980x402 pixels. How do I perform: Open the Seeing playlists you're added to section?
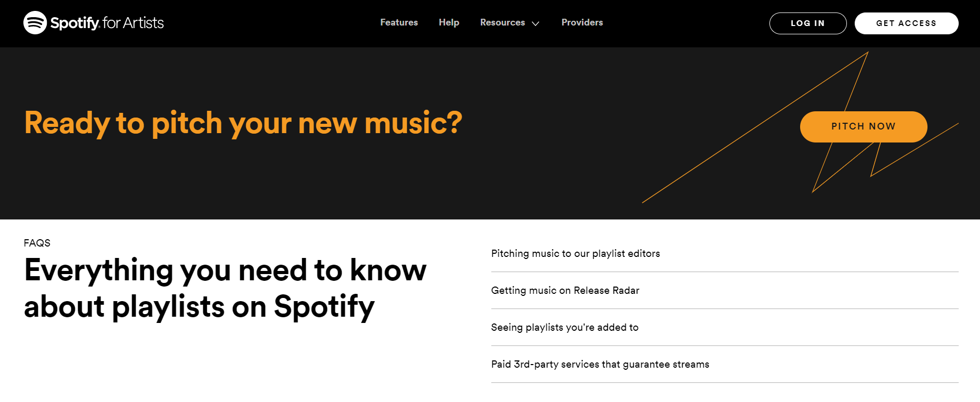565,328
